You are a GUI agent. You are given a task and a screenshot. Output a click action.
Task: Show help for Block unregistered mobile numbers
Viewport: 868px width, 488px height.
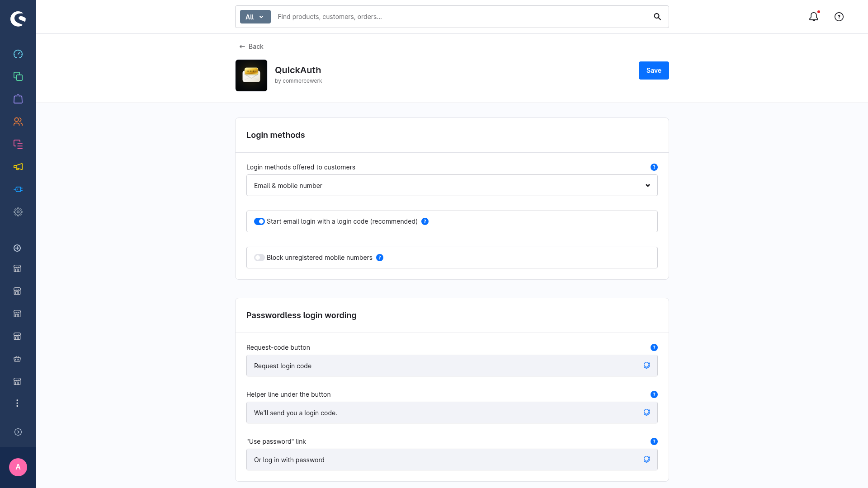pos(380,258)
